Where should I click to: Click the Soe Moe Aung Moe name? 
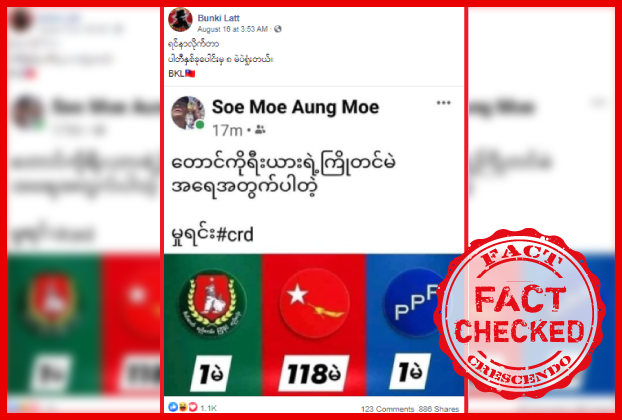295,107
